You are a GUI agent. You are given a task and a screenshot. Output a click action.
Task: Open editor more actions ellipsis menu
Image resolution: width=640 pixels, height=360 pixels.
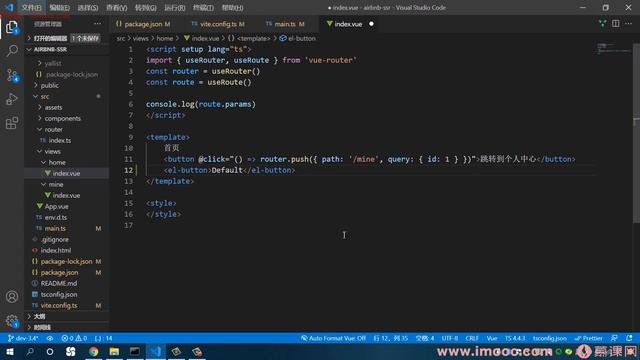629,24
